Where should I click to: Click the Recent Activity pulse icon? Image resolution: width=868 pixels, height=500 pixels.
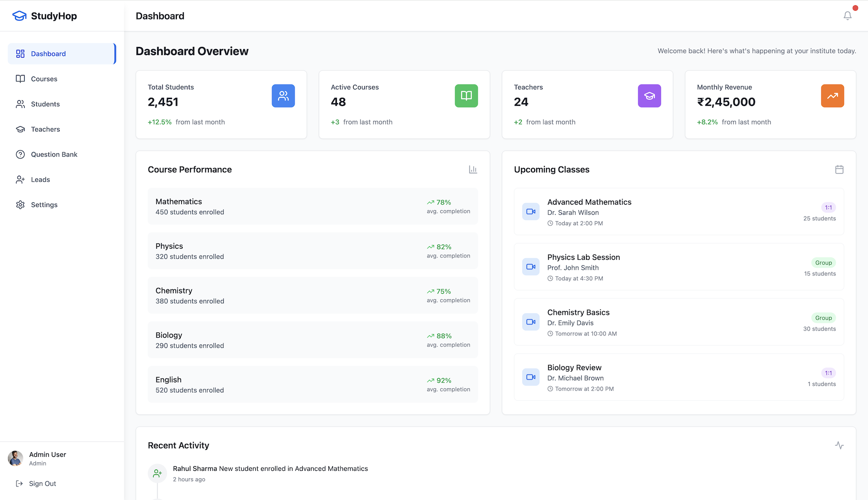tap(839, 445)
